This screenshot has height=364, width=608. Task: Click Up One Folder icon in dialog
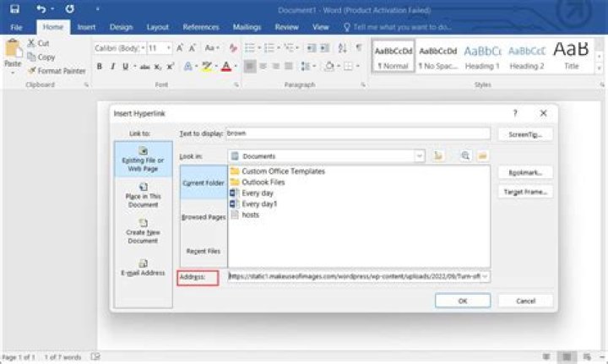pos(438,156)
